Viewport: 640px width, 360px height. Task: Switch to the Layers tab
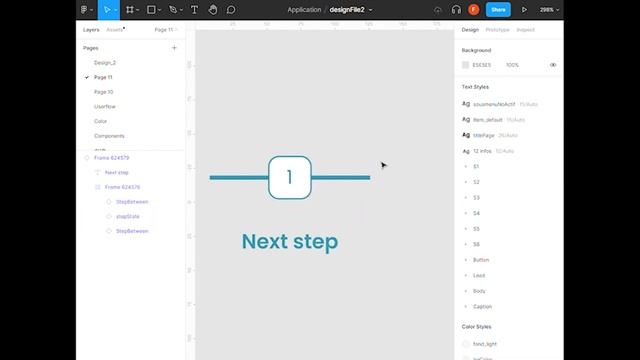[x=91, y=30]
